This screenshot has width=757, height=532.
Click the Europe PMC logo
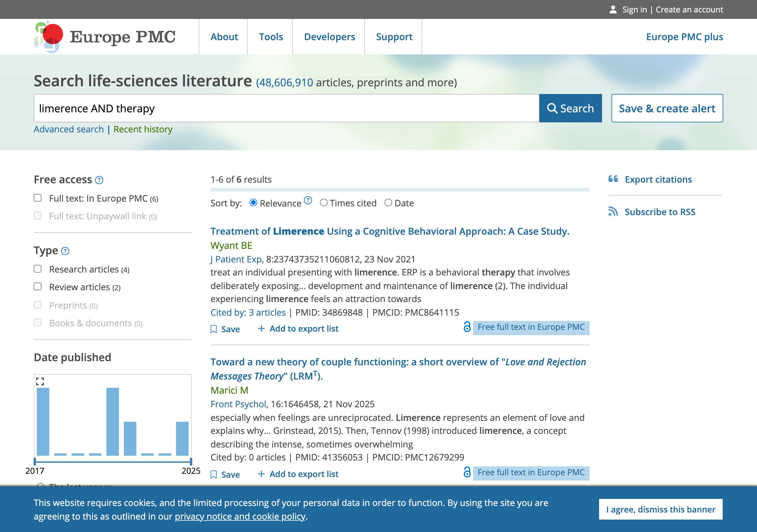click(x=105, y=37)
